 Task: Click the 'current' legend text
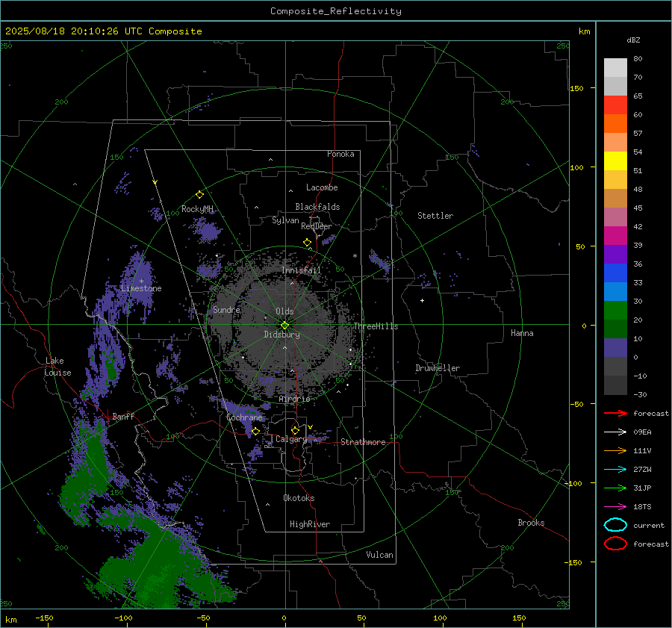649,526
